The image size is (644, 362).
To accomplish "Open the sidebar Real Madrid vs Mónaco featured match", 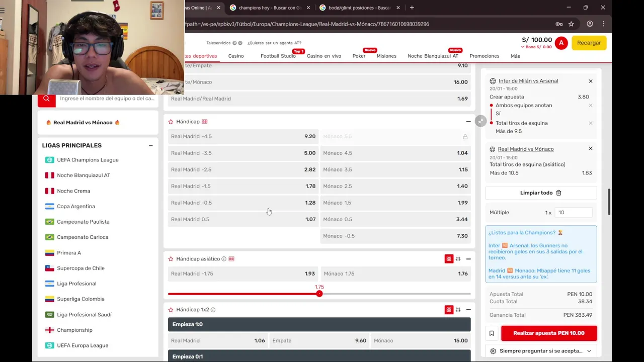I will point(83,123).
